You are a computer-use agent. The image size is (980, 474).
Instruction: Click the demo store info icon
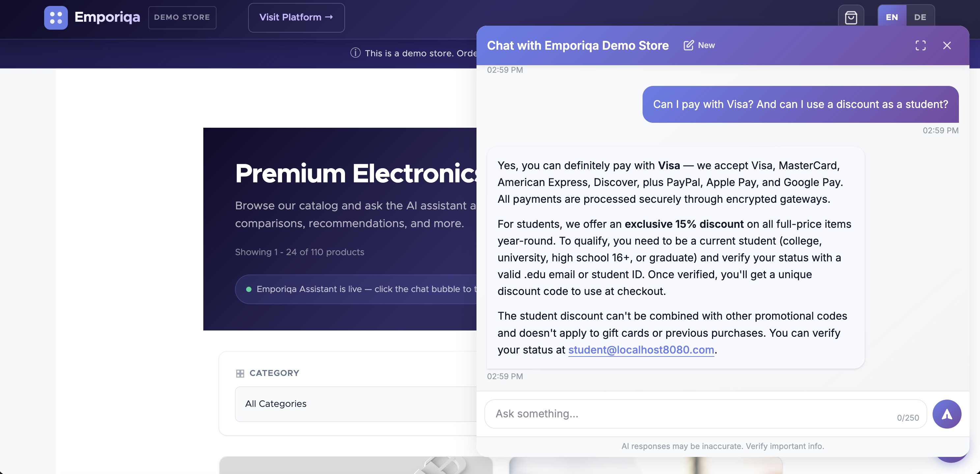pos(355,53)
